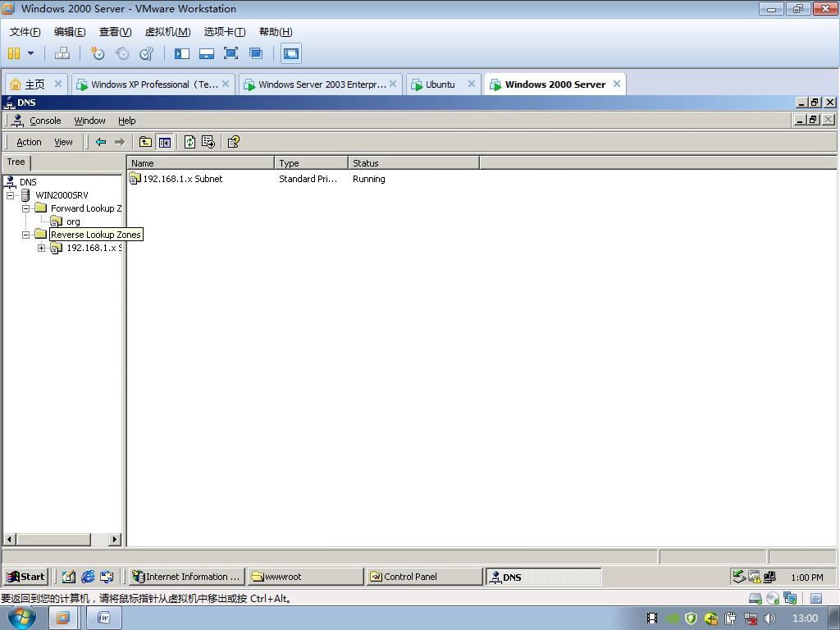840x630 pixels.
Task: Click the Back arrow in DNS toolbar
Action: click(x=101, y=142)
